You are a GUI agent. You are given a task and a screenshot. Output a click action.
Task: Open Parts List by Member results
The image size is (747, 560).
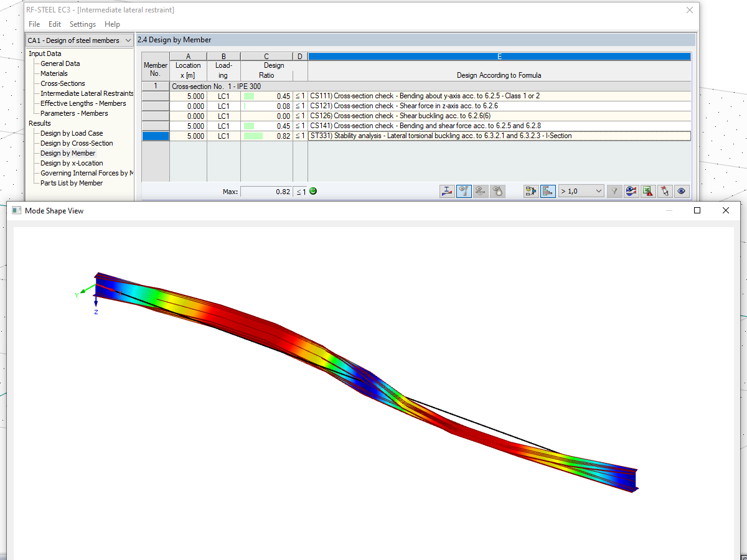tap(78, 182)
